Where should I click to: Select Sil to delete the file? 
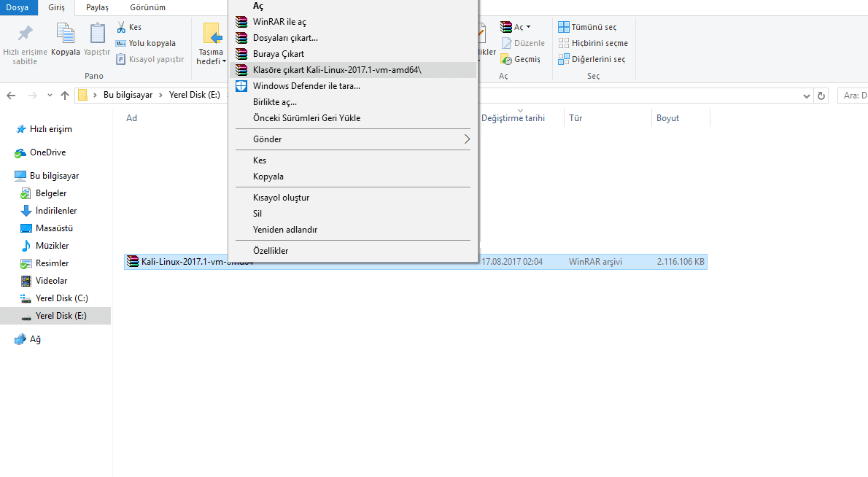tap(352, 214)
